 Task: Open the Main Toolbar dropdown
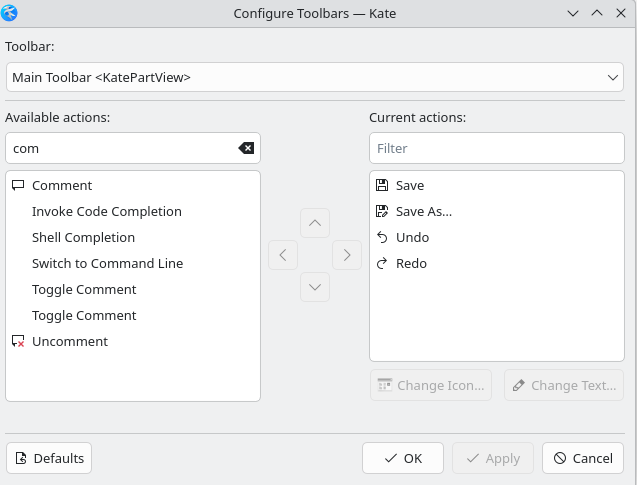315,77
